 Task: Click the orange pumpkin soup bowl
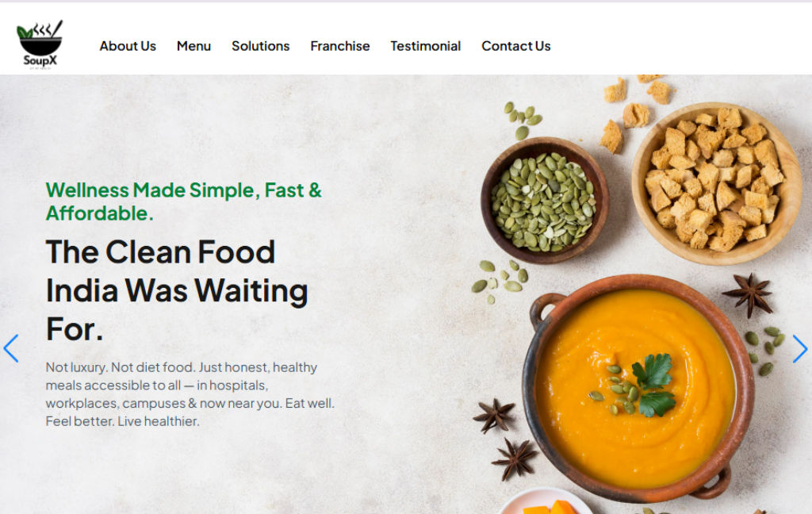point(638,389)
